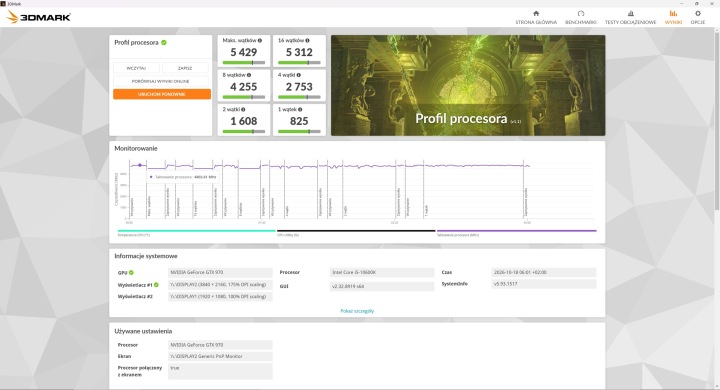Open Testy Obciążeniowe stress tests tab
Viewport: 720px width, 390px height.
pyautogui.click(x=630, y=17)
